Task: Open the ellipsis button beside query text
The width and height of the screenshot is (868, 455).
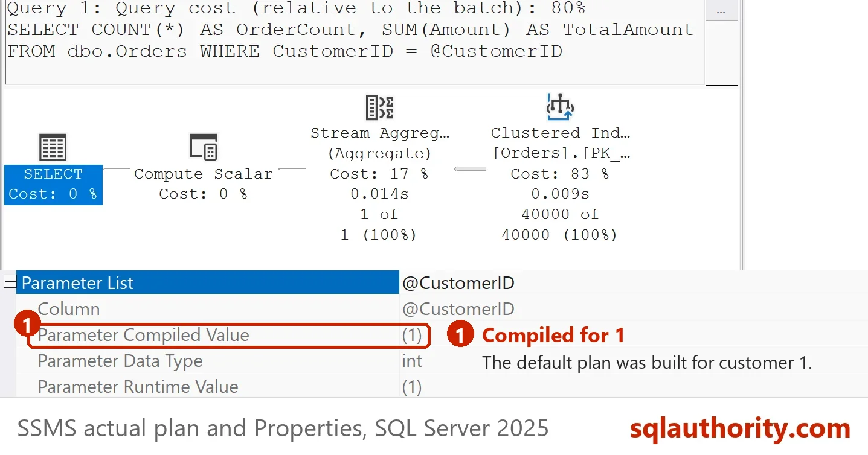Action: click(721, 11)
